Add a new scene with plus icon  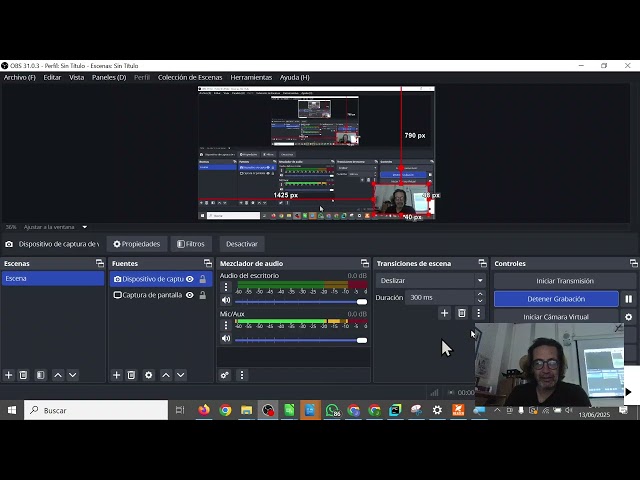coord(9,375)
